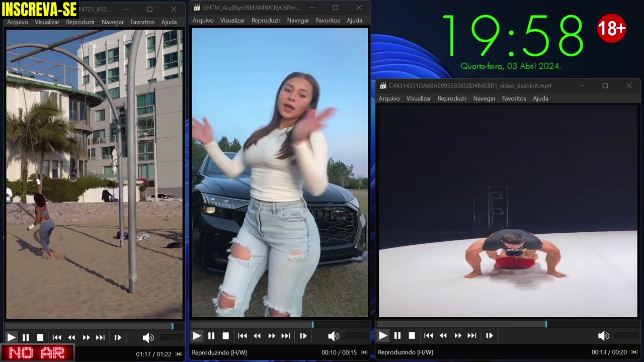Click the beach video in the 14721_412 window

[x=94, y=174]
